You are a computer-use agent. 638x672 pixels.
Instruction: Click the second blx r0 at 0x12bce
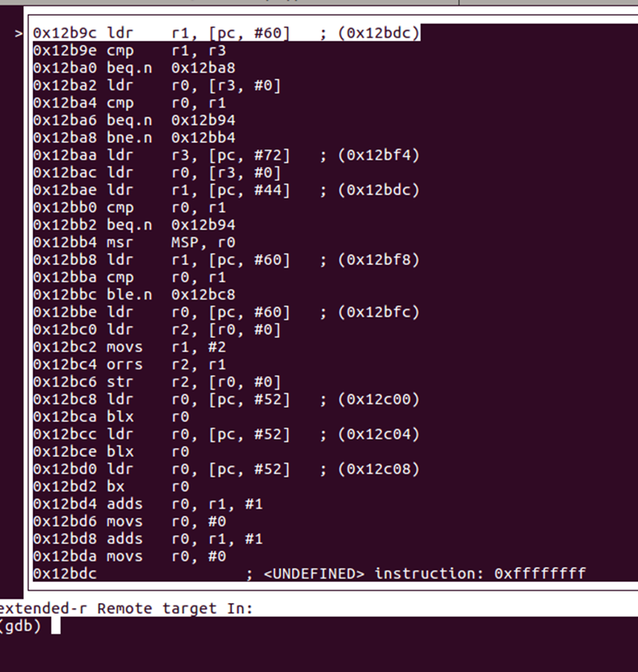click(111, 452)
